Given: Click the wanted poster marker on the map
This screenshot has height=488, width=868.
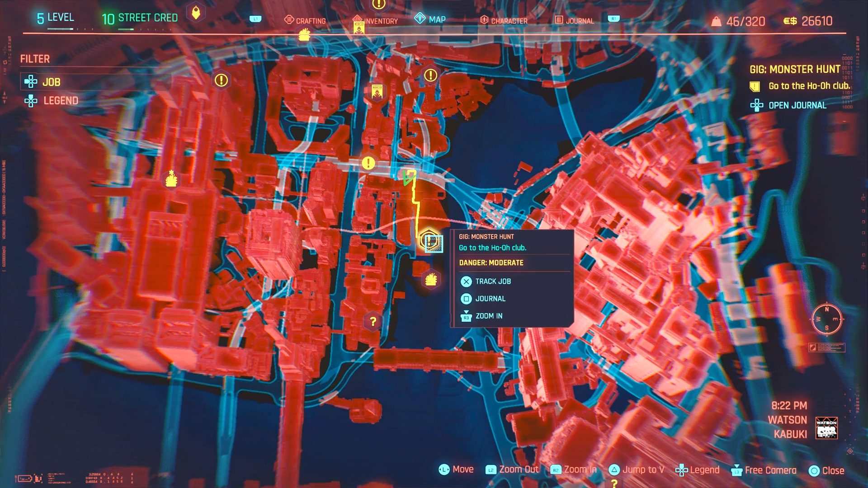Looking at the screenshot, I should (x=377, y=91).
